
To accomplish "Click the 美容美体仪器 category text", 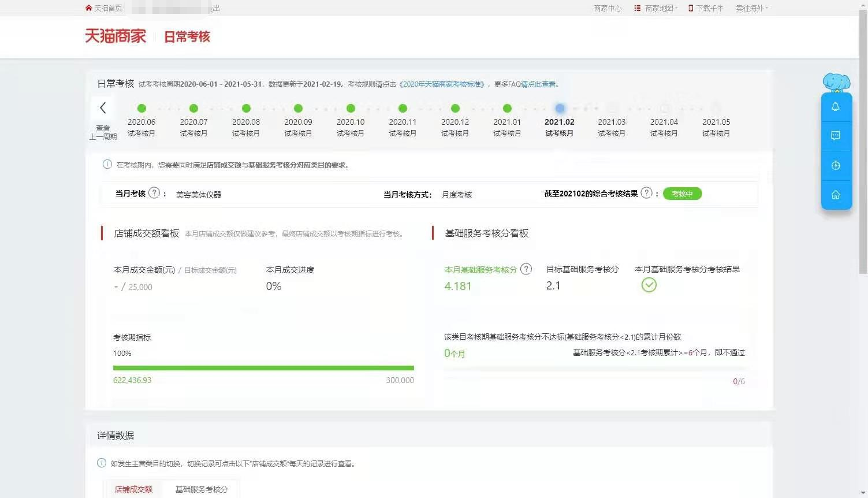I will (x=199, y=195).
